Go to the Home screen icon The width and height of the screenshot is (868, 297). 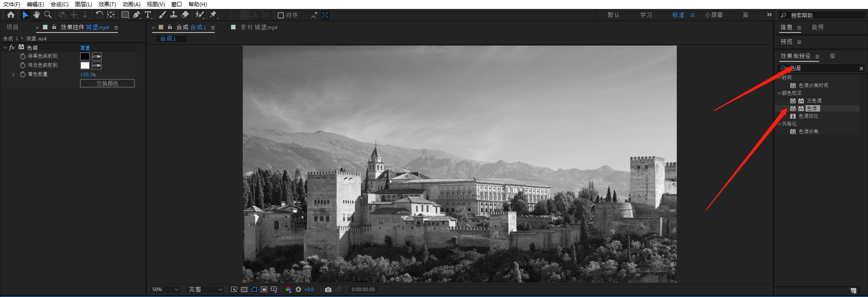[x=11, y=15]
